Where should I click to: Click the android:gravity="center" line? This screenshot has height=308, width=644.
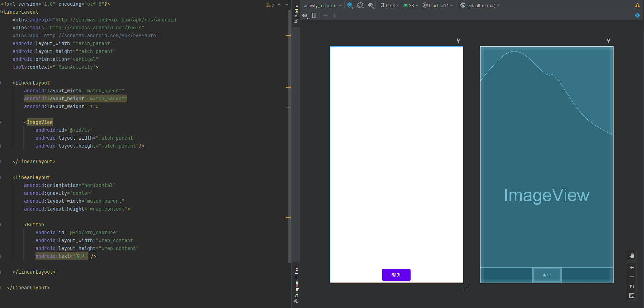[x=58, y=193]
